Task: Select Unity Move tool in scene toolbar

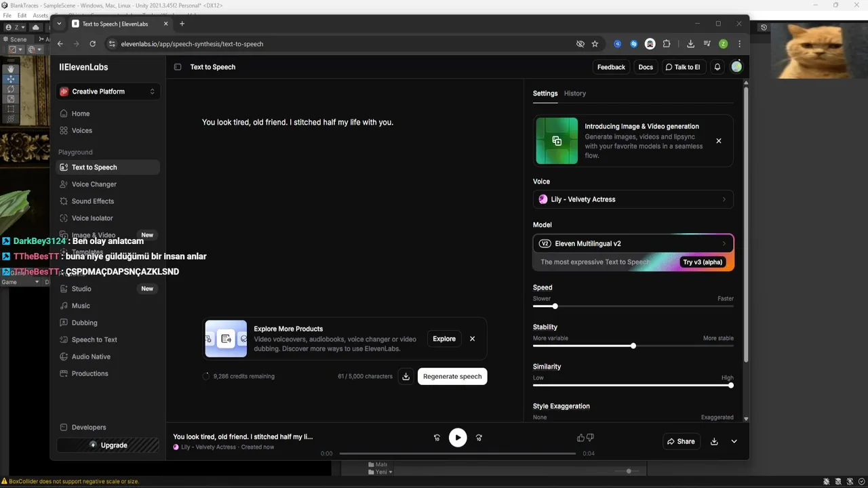Action: click(x=11, y=79)
